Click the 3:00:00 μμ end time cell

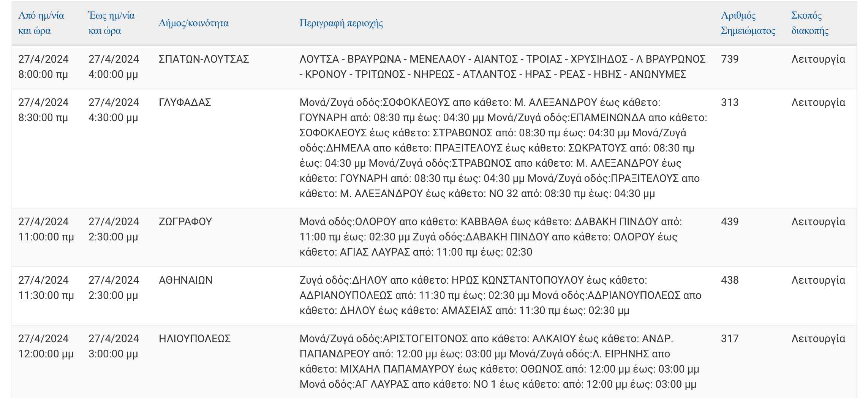click(x=113, y=354)
